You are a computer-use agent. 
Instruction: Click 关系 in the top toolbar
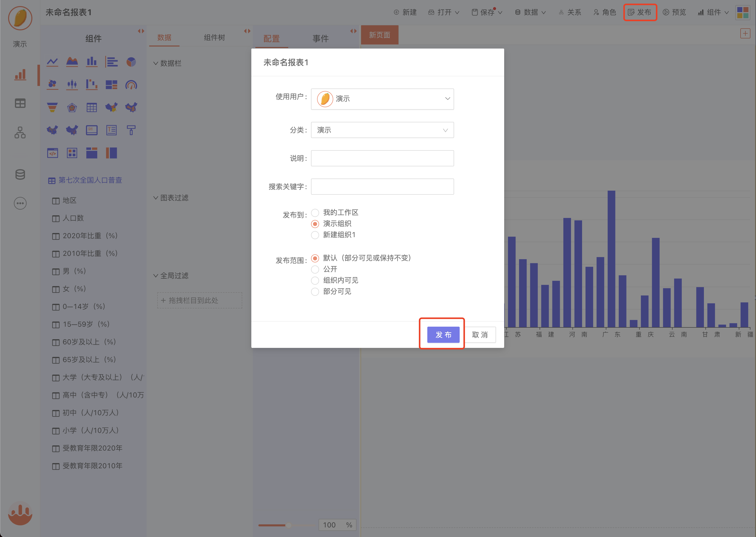pyautogui.click(x=570, y=12)
